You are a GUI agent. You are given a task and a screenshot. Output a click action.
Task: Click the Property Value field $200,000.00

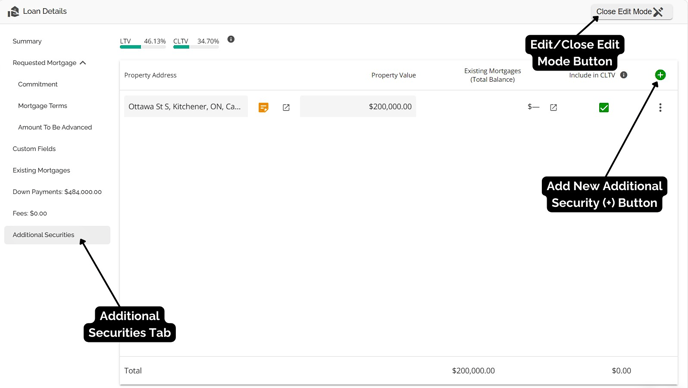coord(358,107)
